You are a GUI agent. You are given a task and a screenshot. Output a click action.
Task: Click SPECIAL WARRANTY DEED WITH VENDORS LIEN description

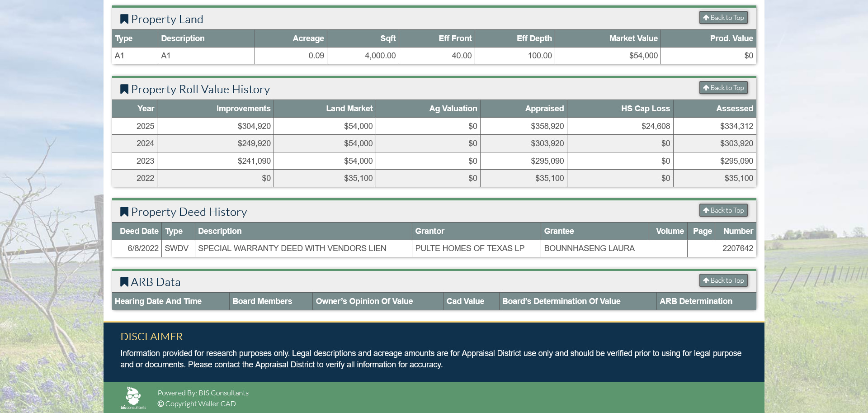click(292, 248)
